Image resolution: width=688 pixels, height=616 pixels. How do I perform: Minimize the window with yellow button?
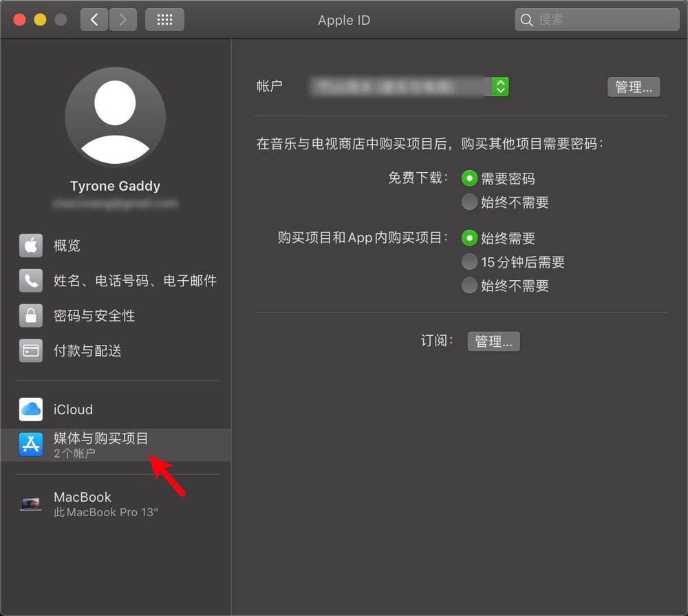[x=40, y=20]
